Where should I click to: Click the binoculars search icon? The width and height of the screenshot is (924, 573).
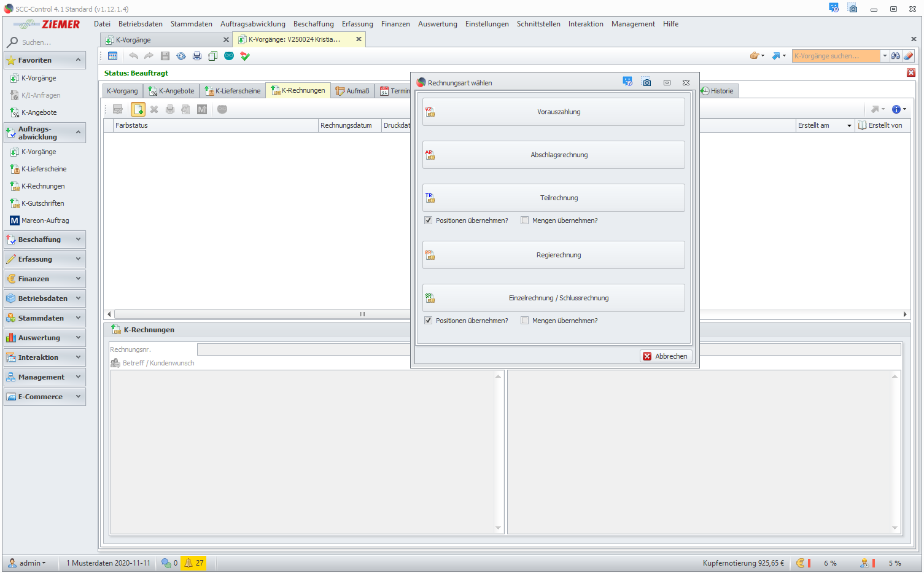(896, 56)
